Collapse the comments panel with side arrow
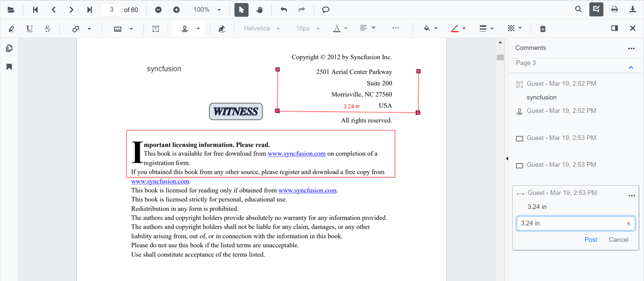The image size is (644, 281). 507,158
